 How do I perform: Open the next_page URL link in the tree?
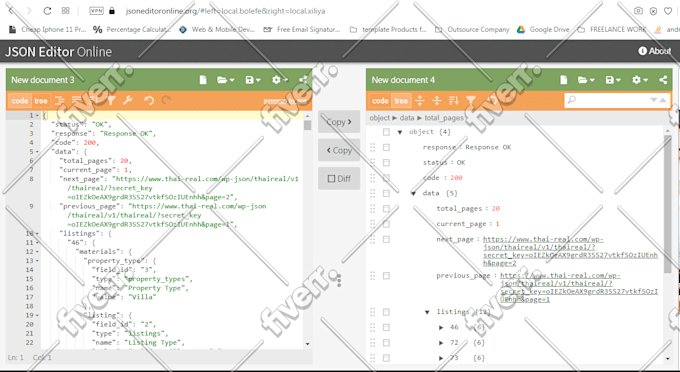[x=570, y=251]
